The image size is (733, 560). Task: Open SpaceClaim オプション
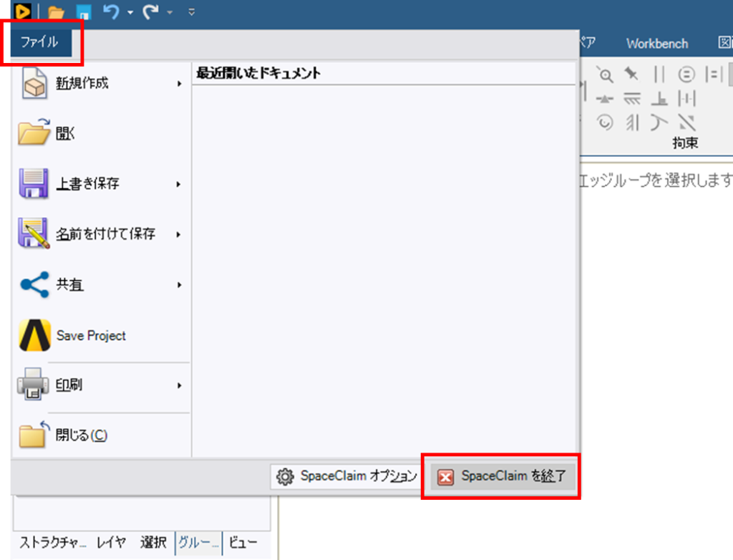pyautogui.click(x=346, y=476)
